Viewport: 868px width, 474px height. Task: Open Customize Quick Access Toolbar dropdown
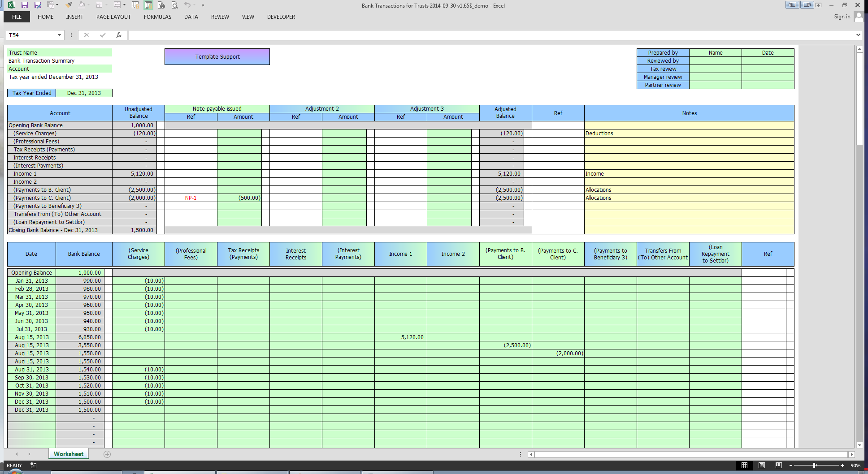coord(203,5)
